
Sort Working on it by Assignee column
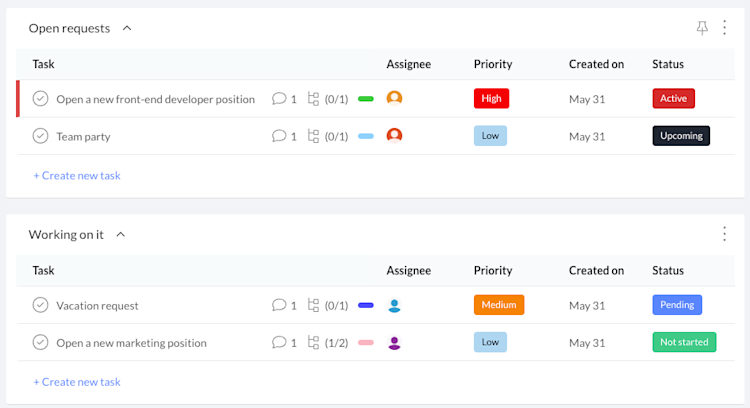click(x=408, y=270)
